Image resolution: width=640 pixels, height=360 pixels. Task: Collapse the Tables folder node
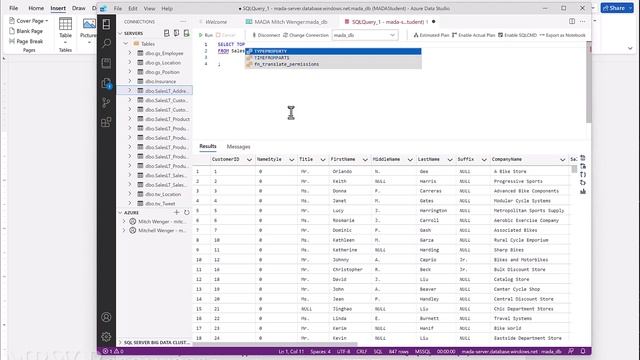point(126,44)
